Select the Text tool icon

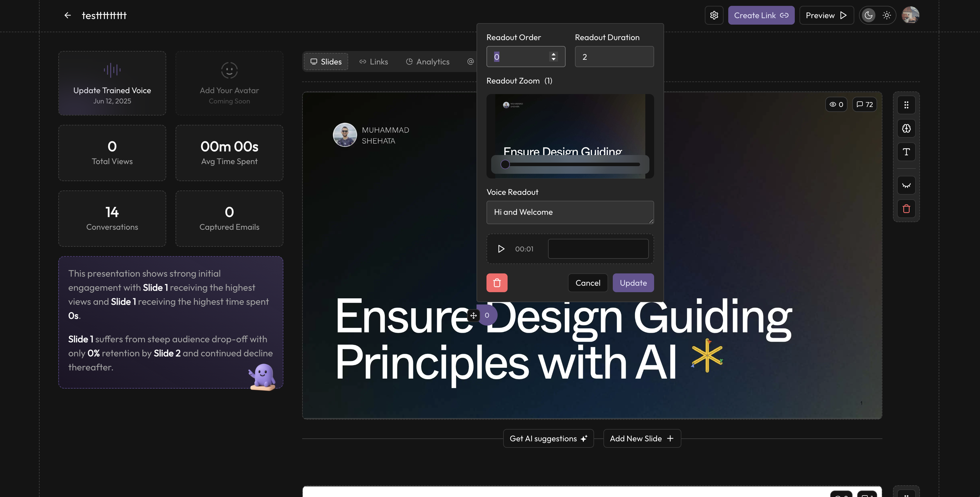point(906,152)
